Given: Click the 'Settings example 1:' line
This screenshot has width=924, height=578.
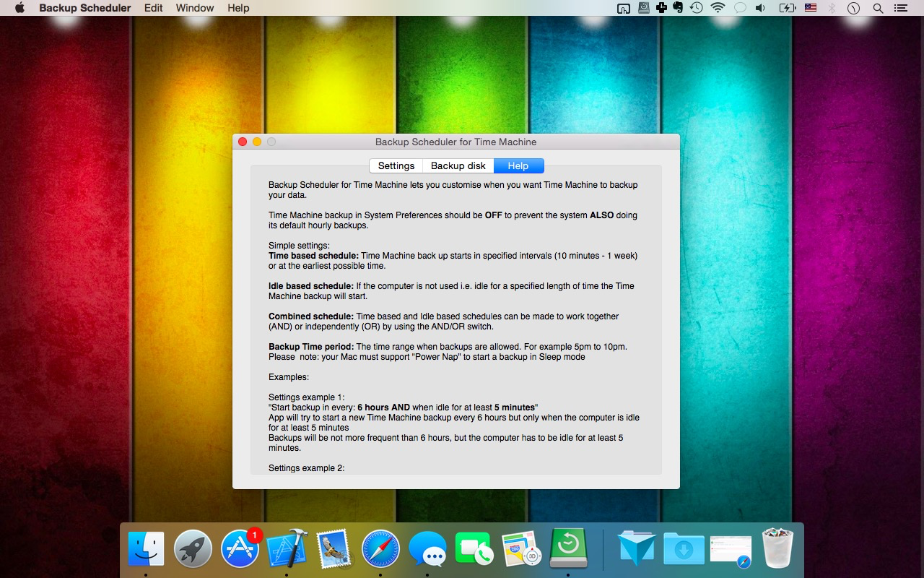Looking at the screenshot, I should 307,397.
